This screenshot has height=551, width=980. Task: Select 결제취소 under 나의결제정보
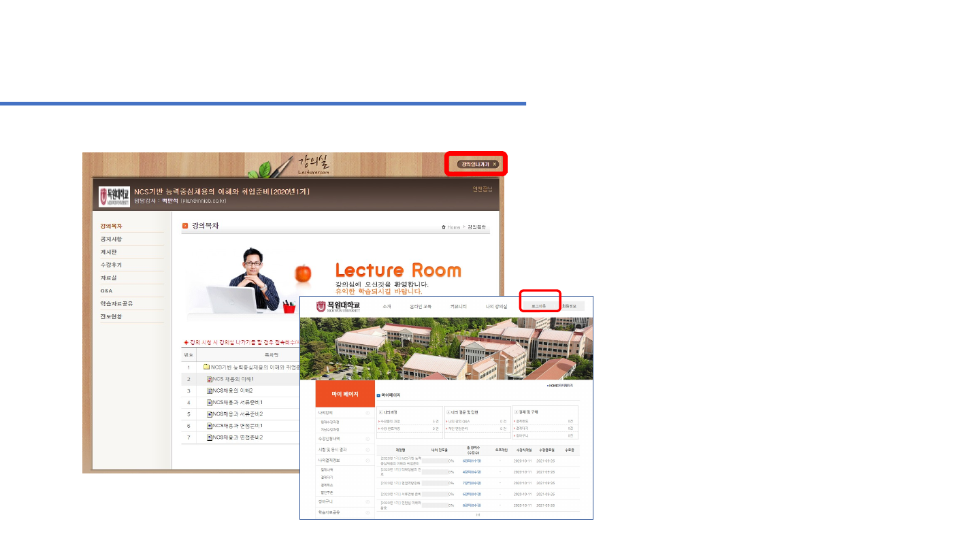[327, 485]
